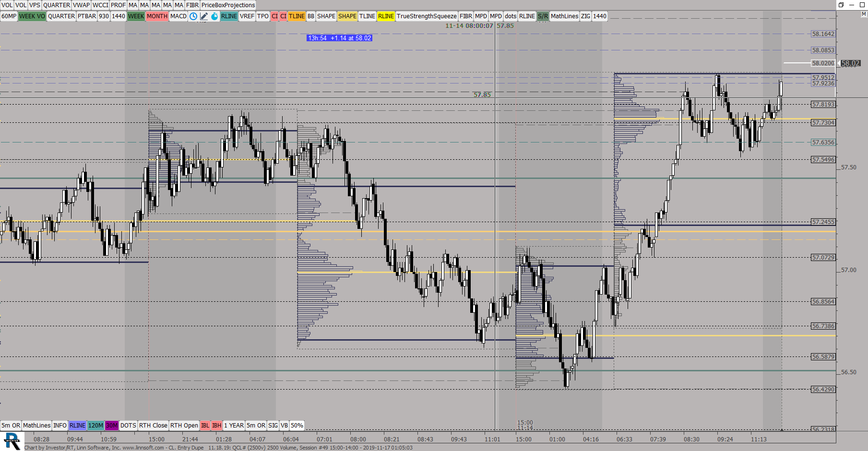Screen dimensions: 868x451
Task: Click the DOTS button in bottom toolbar
Action: 128,426
